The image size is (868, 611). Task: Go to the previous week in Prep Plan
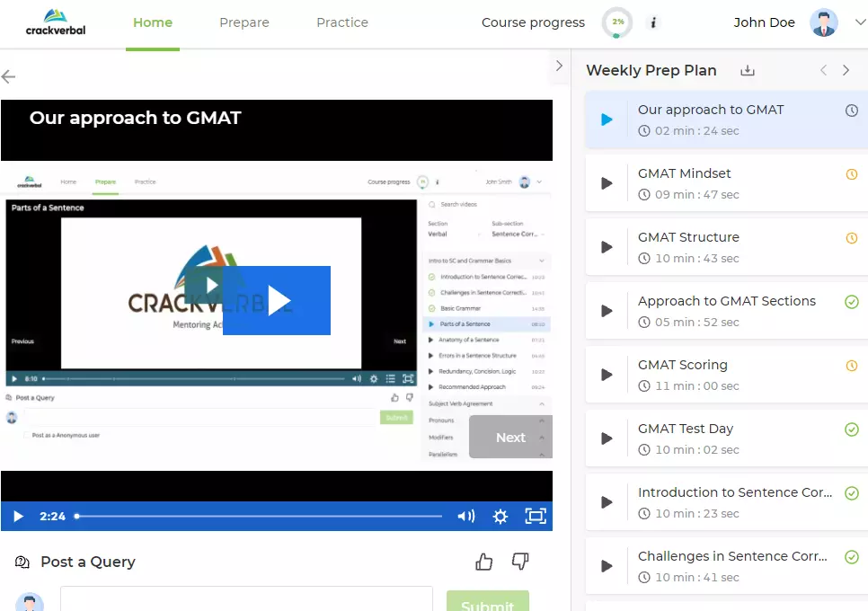824,70
